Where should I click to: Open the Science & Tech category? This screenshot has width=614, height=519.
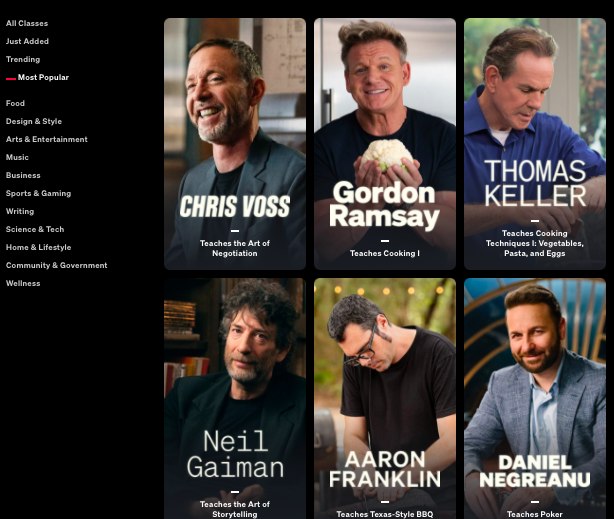click(x=35, y=229)
